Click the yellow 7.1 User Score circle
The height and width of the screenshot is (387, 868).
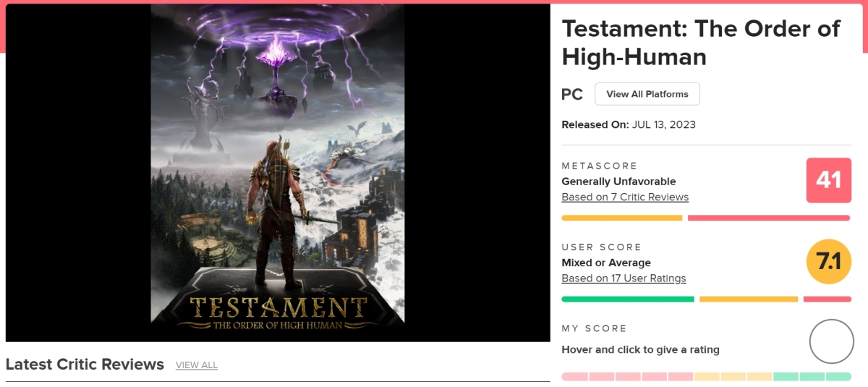(x=828, y=261)
